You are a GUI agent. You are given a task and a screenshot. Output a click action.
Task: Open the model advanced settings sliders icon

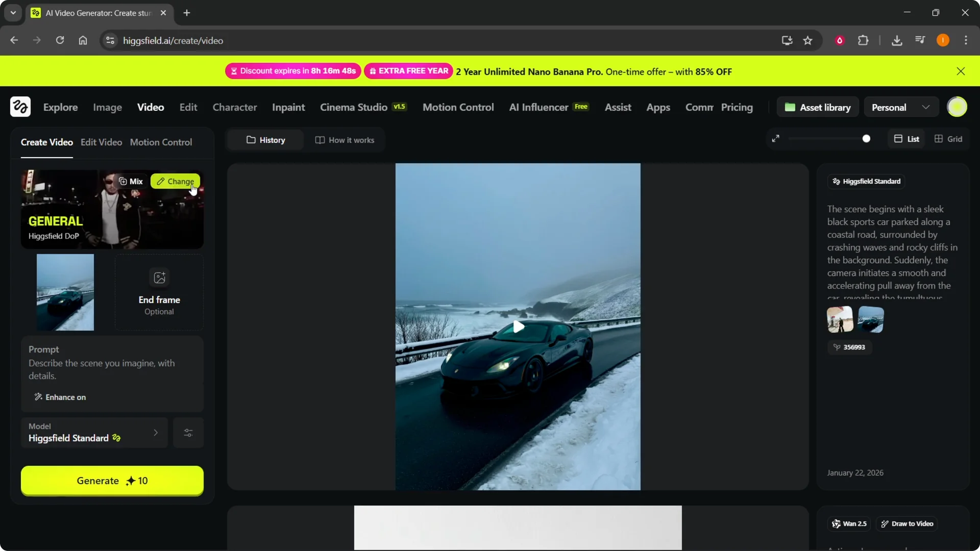click(187, 432)
